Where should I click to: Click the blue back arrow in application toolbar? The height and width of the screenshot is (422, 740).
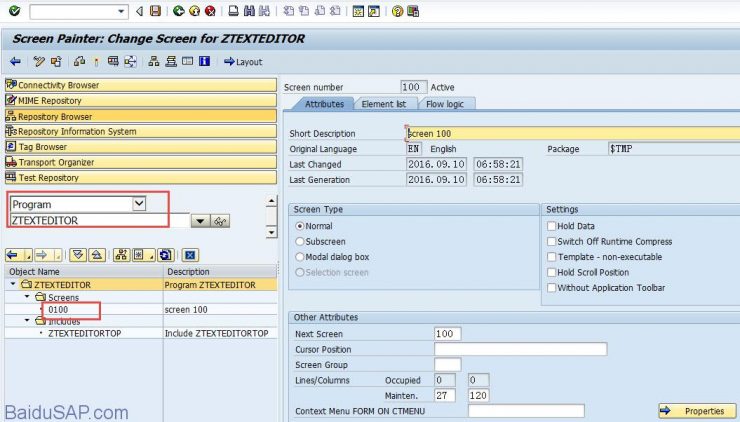coord(15,61)
